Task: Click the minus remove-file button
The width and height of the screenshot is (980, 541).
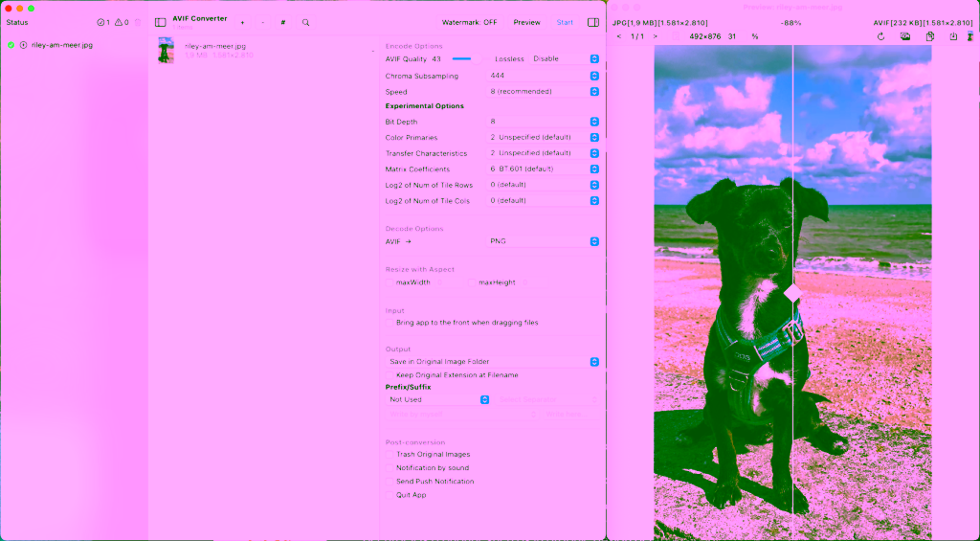Action: (x=262, y=23)
